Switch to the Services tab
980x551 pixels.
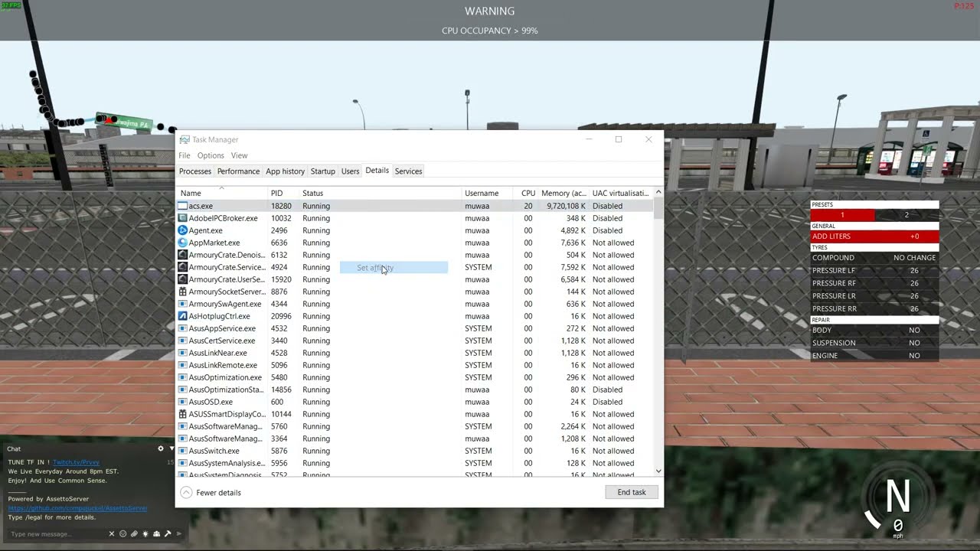[408, 171]
